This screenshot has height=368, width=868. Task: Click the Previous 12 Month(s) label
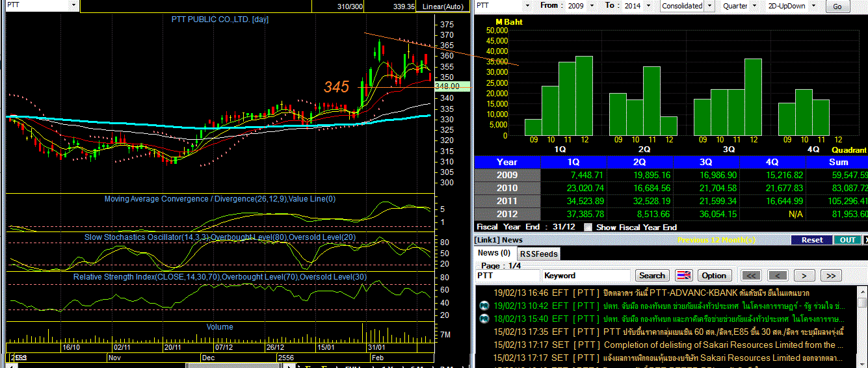[x=717, y=240]
